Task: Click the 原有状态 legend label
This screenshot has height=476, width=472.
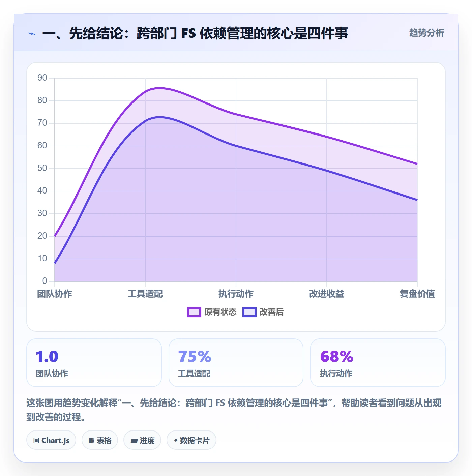Action: click(x=220, y=312)
